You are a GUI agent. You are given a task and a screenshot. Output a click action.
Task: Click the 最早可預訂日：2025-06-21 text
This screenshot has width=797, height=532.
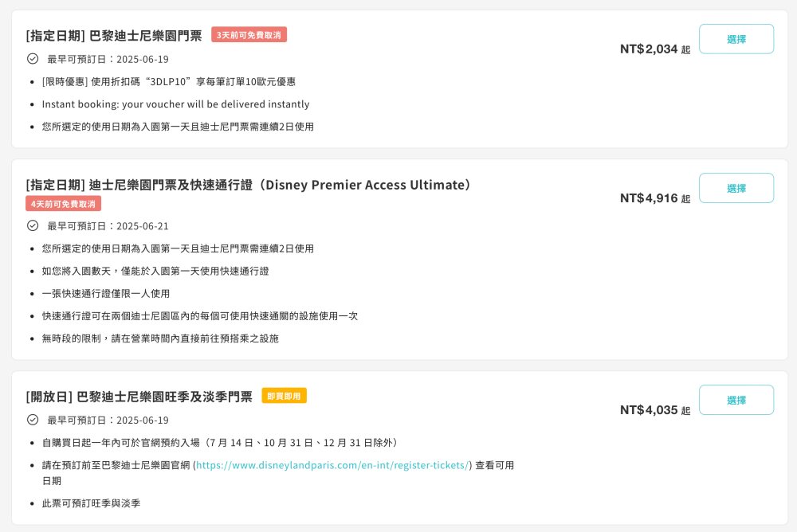click(108, 226)
